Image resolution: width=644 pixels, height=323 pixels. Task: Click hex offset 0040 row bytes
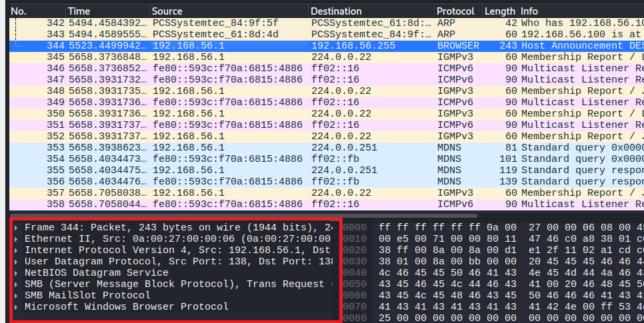tap(511, 272)
